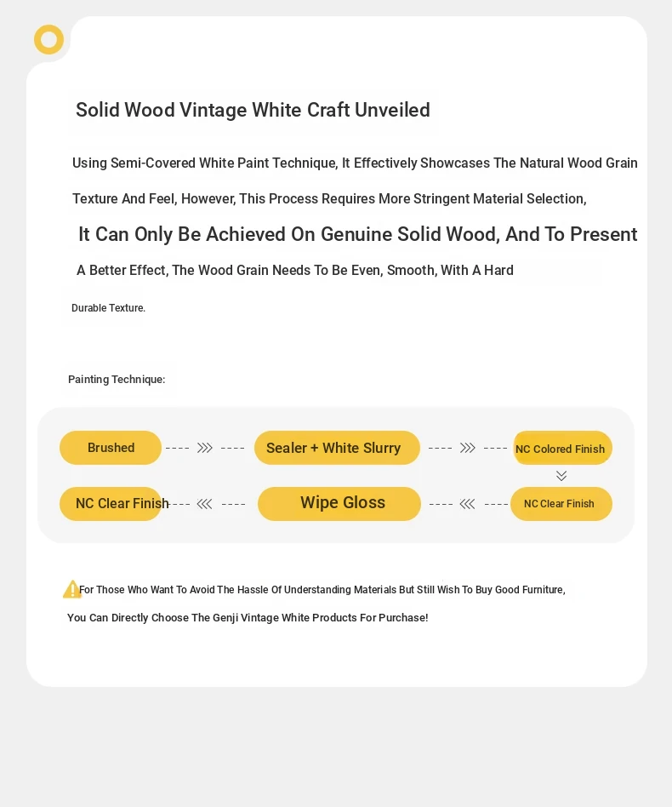
Task: Click the right-side NC Clear Finish pill
Action: point(561,504)
